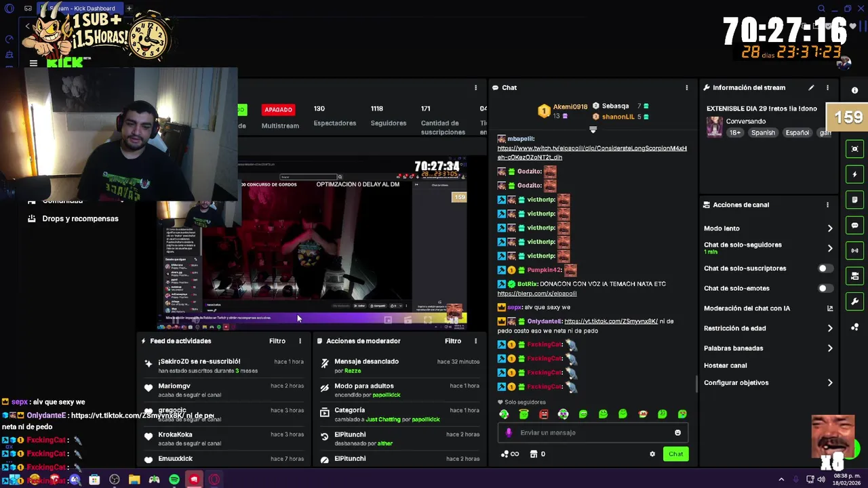Click the points icon with infinity symbol
The width and height of the screenshot is (868, 488).
pyautogui.click(x=509, y=454)
